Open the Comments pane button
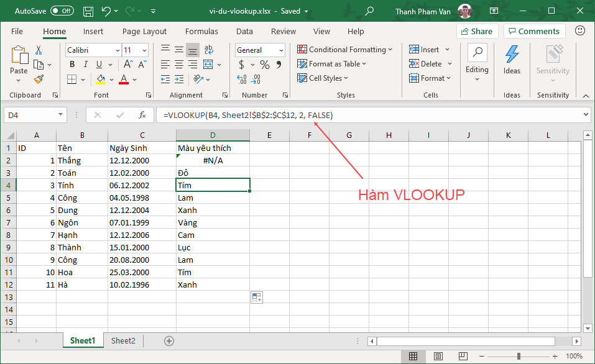 [x=533, y=31]
